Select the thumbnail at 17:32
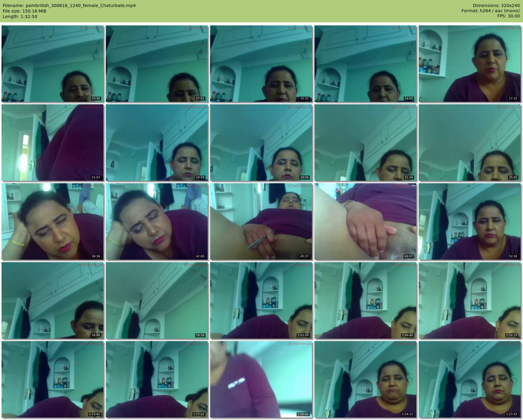 [x=470, y=64]
